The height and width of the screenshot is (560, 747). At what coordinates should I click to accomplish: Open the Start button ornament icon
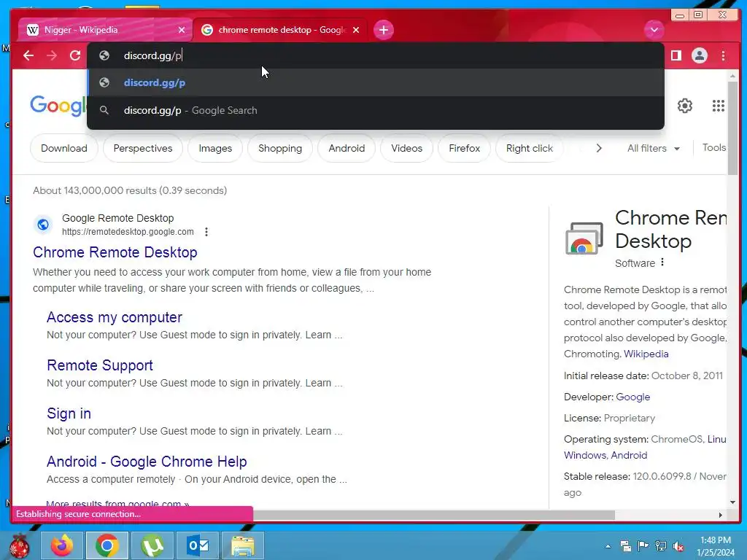[20, 545]
